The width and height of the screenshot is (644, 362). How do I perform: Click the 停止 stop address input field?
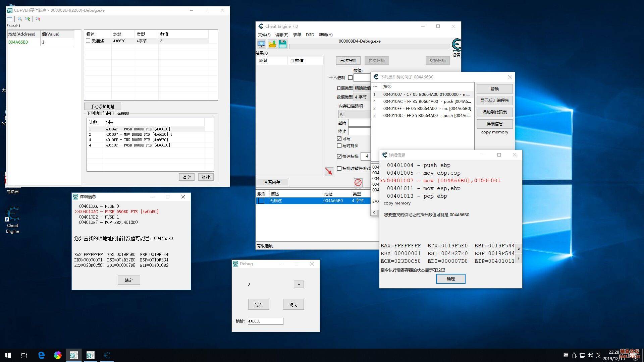[359, 131]
